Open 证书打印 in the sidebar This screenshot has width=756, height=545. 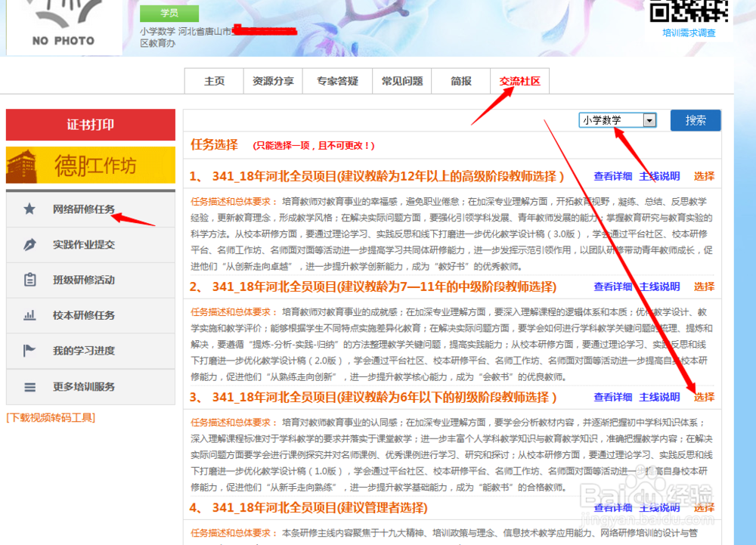coord(90,125)
